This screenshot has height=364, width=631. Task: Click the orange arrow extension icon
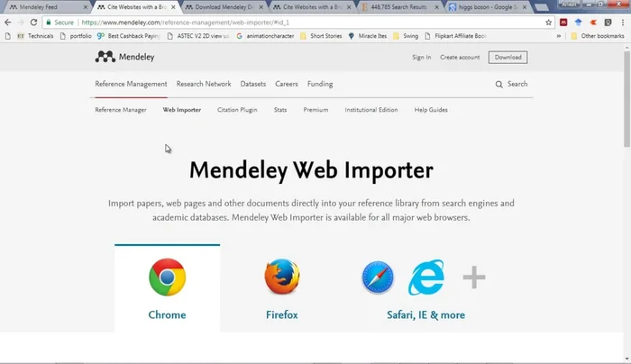click(593, 23)
